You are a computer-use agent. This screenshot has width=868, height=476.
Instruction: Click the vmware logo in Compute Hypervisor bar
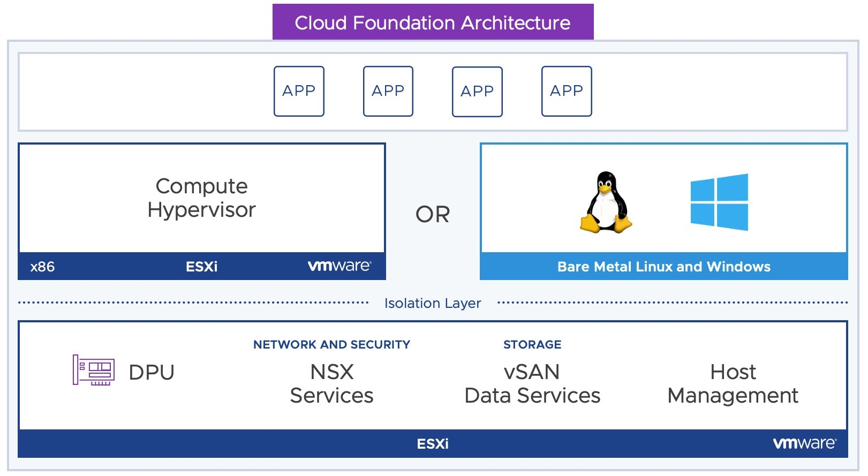coord(339,266)
